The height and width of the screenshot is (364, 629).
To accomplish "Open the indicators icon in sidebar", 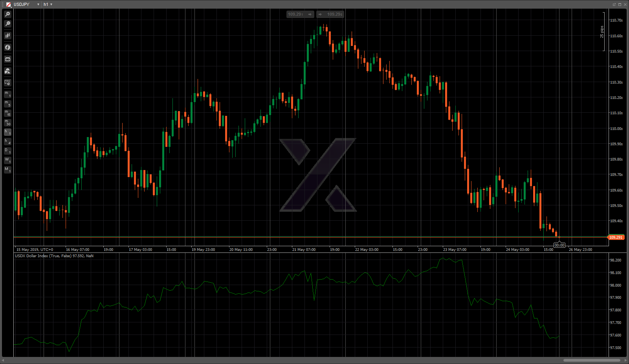I will (x=7, y=71).
